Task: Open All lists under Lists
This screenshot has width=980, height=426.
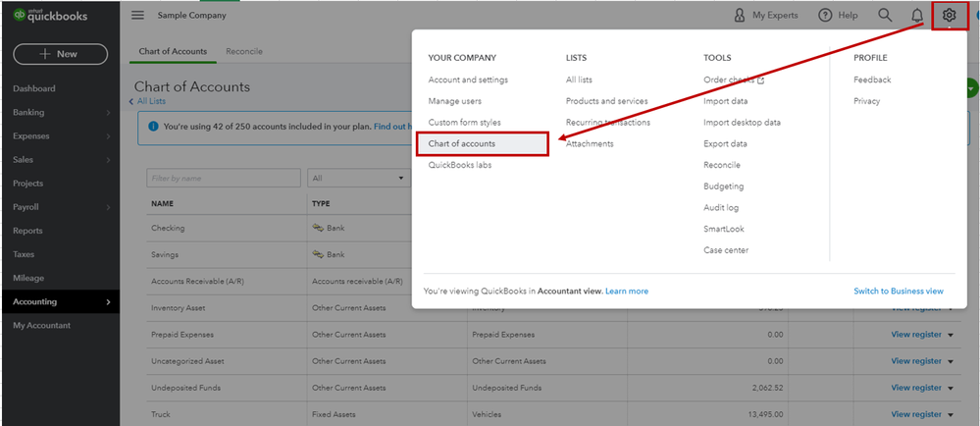Action: click(580, 80)
